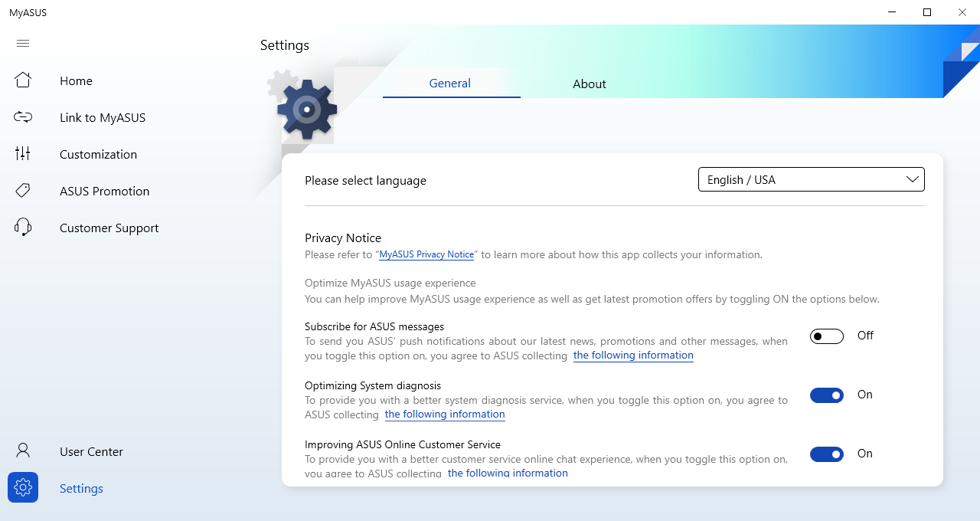Open following information link under Optimizing System diagnosis

coord(445,415)
